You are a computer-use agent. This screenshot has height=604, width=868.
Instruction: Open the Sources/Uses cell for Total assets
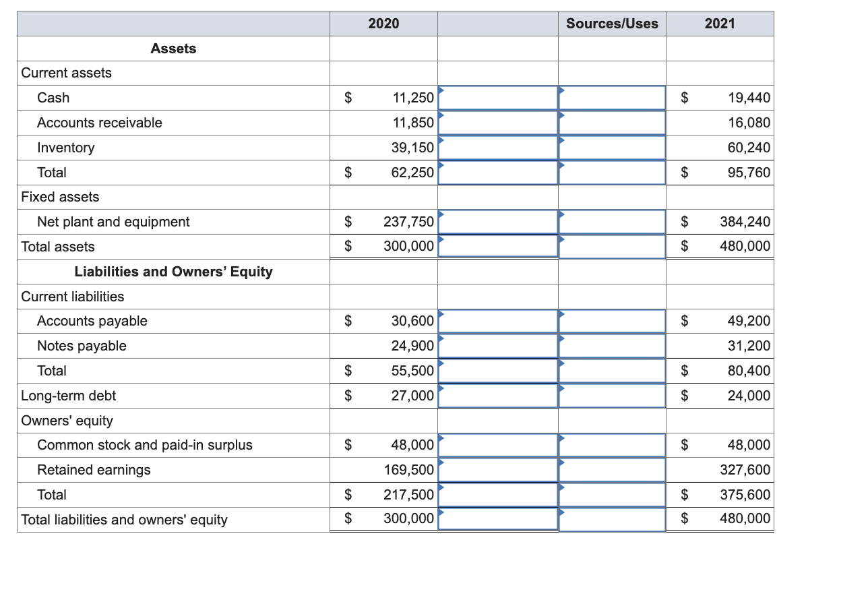[612, 247]
